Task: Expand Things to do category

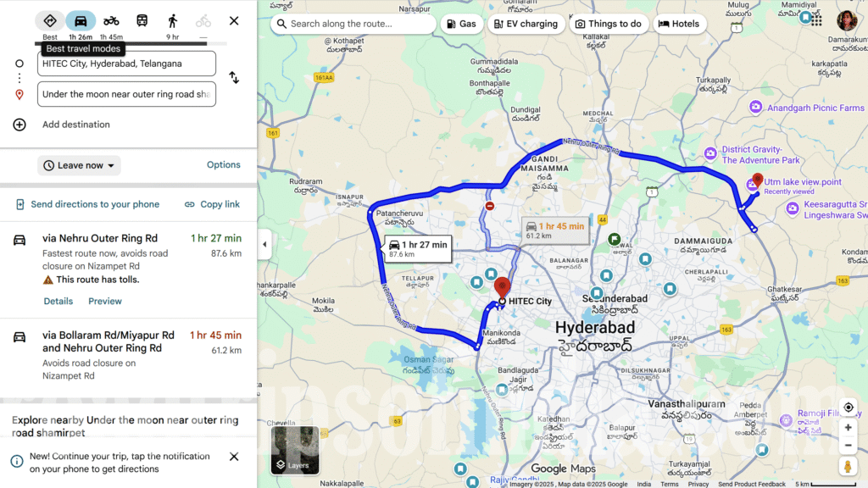Action: [609, 24]
